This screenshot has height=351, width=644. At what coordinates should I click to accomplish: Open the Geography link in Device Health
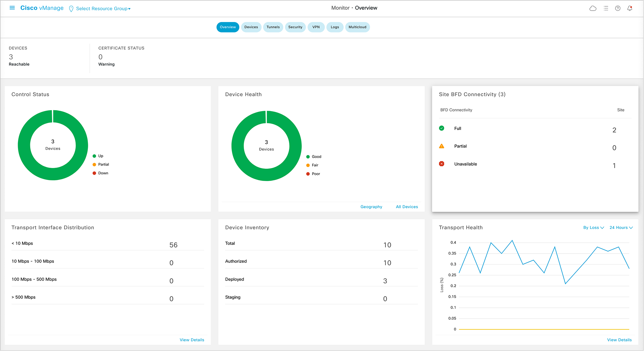pos(371,207)
